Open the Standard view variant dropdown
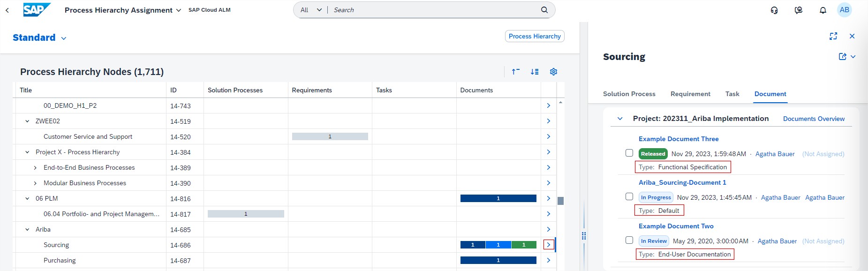 [64, 38]
